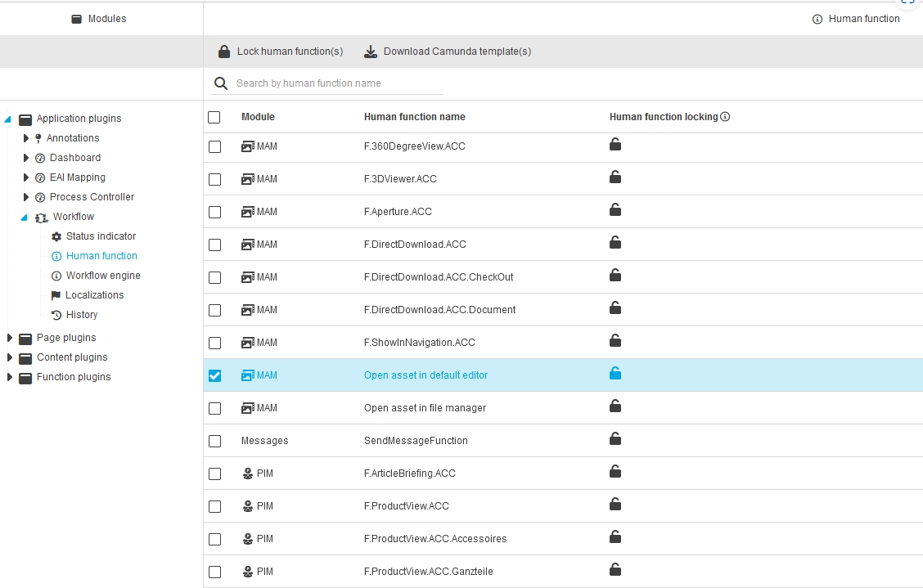Screen dimensions: 923x588
Task: Toggle the select-all checkbox in table header
Action: tap(214, 117)
